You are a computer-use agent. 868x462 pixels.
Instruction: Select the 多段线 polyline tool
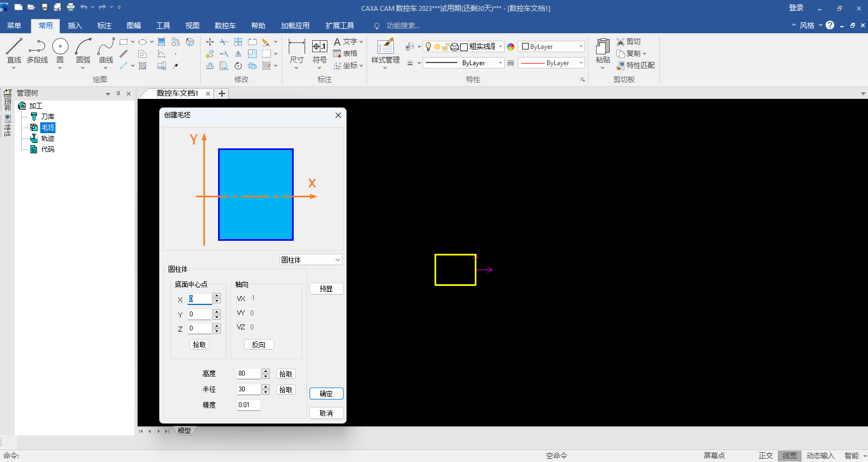click(x=37, y=51)
